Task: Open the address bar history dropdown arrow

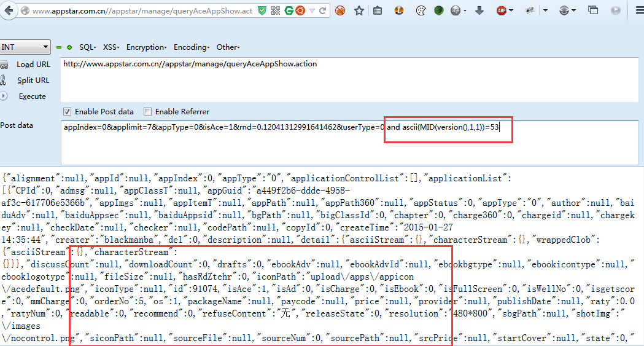Action: [312, 11]
